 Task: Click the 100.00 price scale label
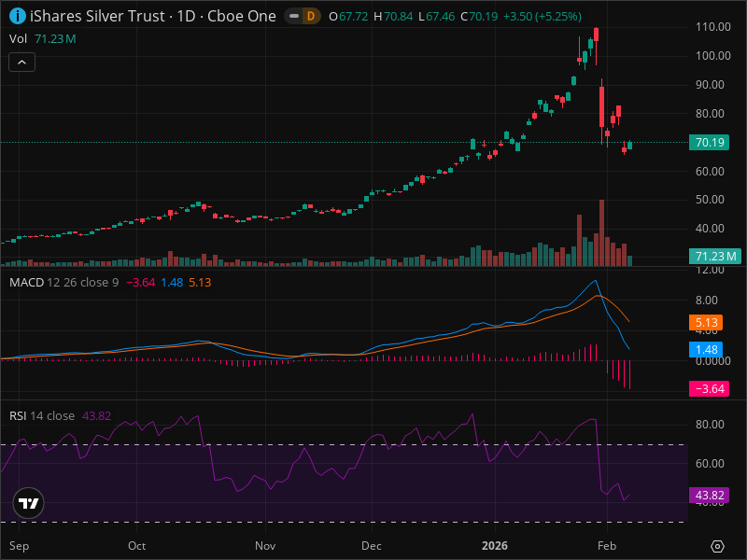point(712,56)
